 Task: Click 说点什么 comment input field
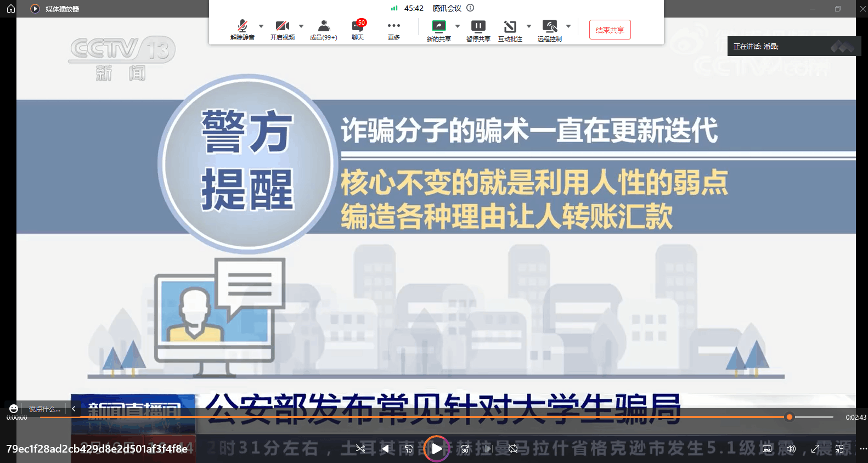click(x=44, y=409)
